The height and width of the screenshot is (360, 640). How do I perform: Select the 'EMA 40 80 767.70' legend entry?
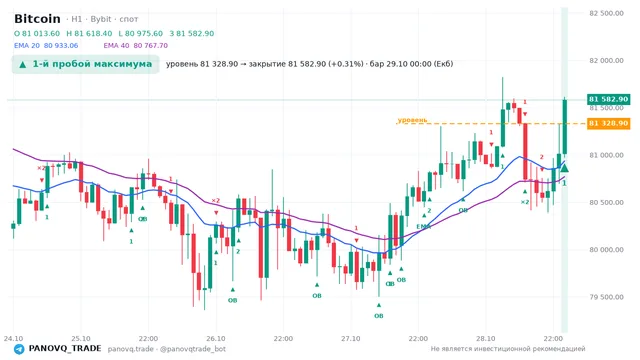coord(136,46)
